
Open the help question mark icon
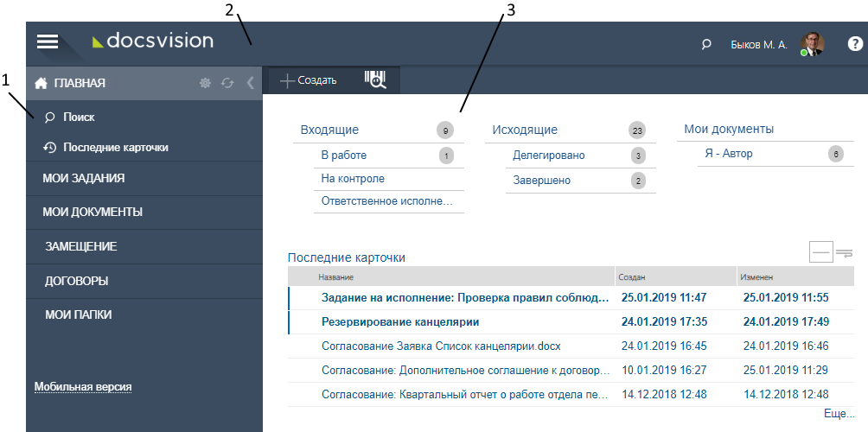pos(855,44)
